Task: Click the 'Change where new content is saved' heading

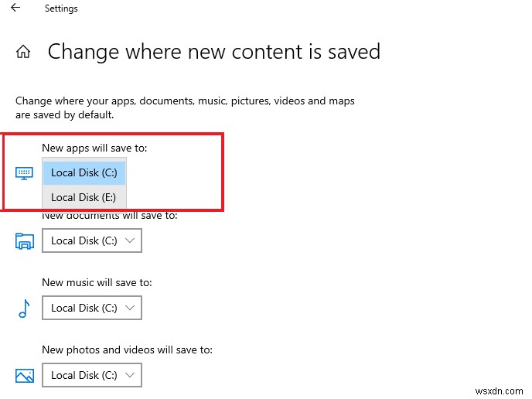Action: coord(214,52)
